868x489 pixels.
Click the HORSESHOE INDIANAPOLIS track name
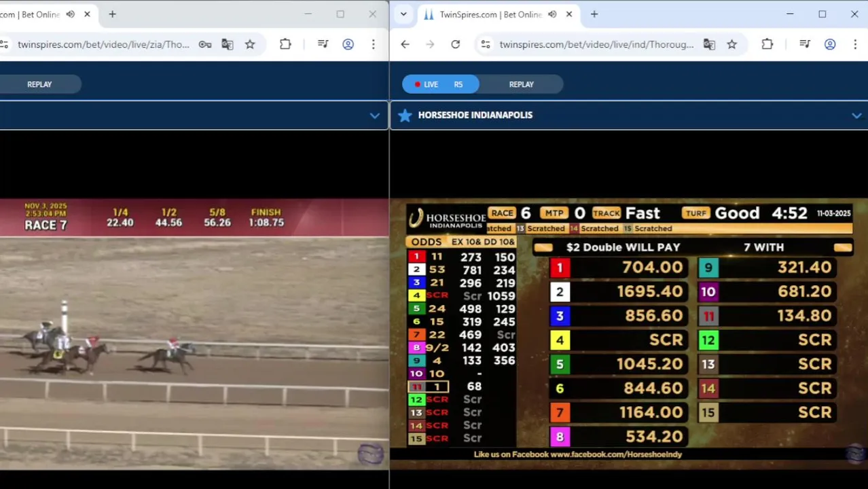click(x=475, y=115)
